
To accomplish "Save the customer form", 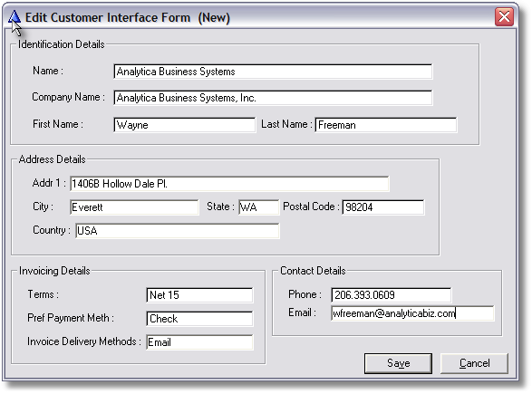I will pos(399,363).
